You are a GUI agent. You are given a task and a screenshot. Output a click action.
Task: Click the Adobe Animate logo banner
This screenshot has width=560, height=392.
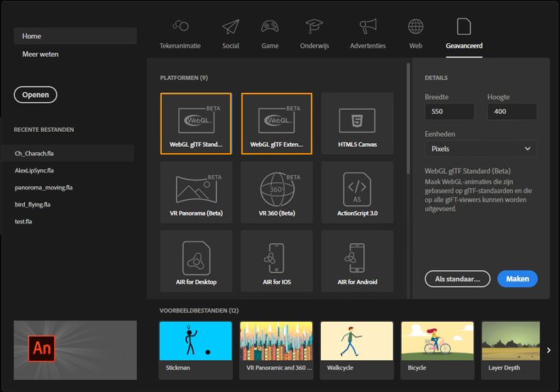click(x=75, y=350)
